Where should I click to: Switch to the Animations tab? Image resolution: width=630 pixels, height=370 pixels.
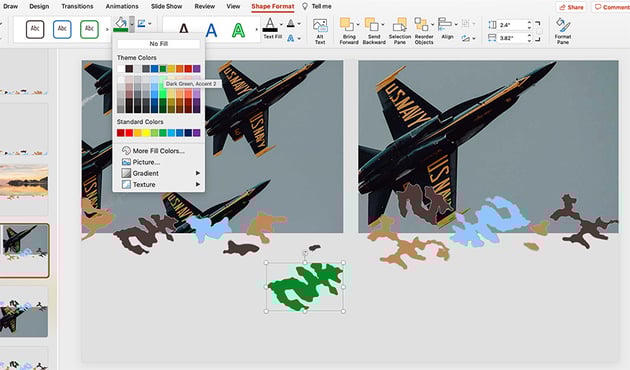point(122,6)
